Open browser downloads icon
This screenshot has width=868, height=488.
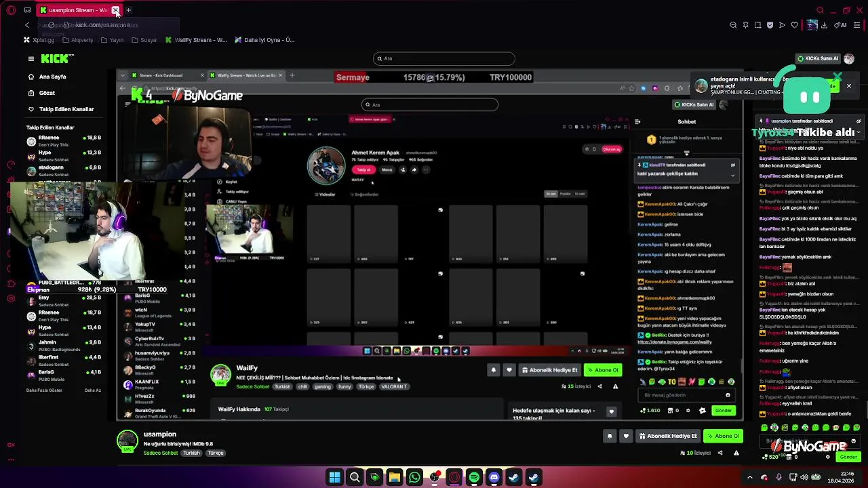coord(824,25)
